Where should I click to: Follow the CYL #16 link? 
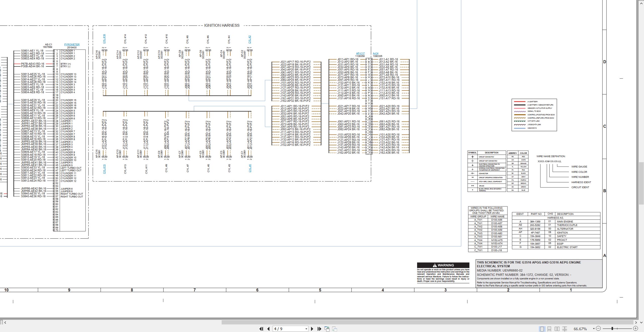[104, 39]
